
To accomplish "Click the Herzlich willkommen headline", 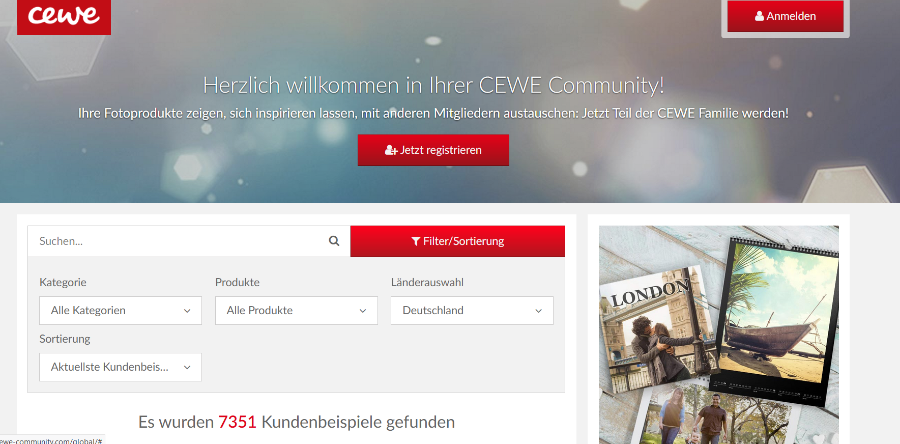I will click(433, 85).
